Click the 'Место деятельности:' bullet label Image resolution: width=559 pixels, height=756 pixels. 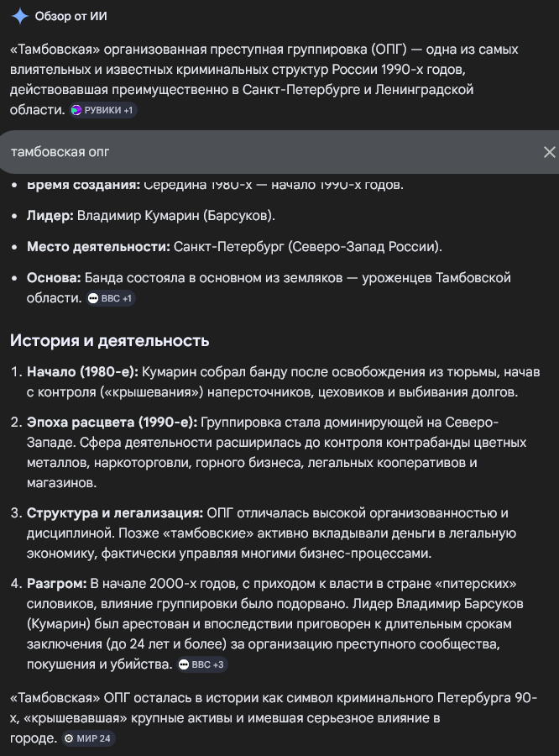[x=98, y=247]
